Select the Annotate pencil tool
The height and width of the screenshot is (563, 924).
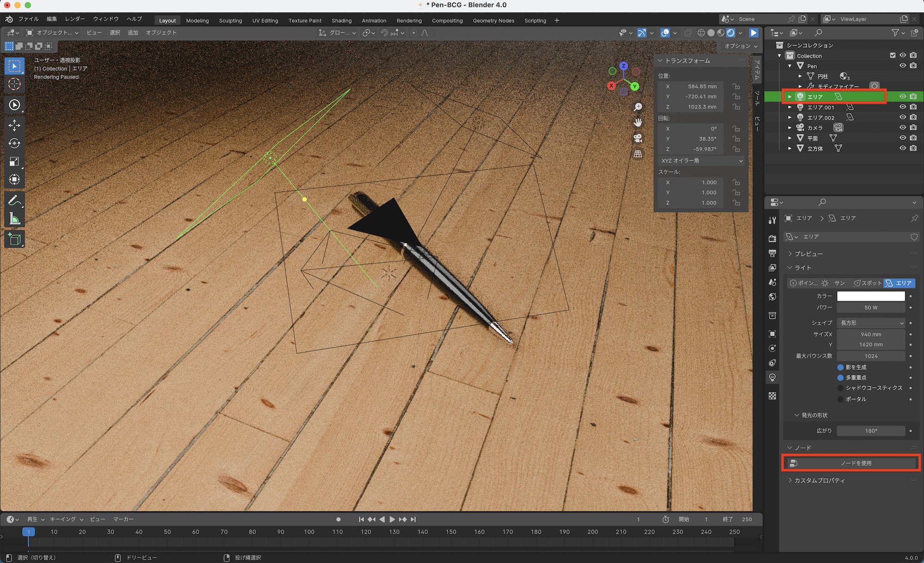pyautogui.click(x=14, y=201)
